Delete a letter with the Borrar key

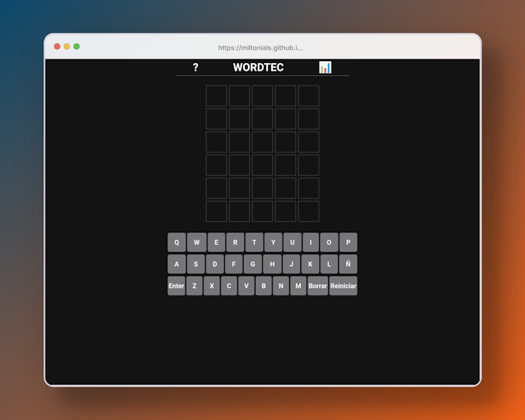318,286
